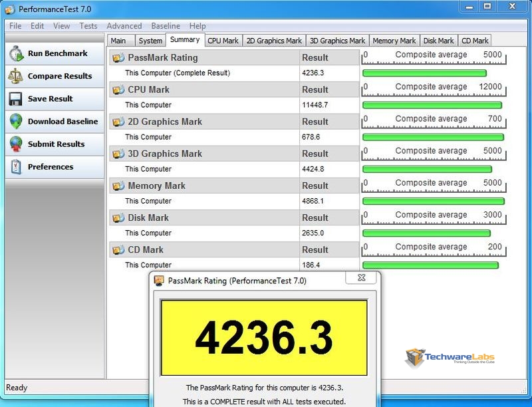Click the CD Mark value 186.4
Screen dimensions: 532x407
point(311,265)
